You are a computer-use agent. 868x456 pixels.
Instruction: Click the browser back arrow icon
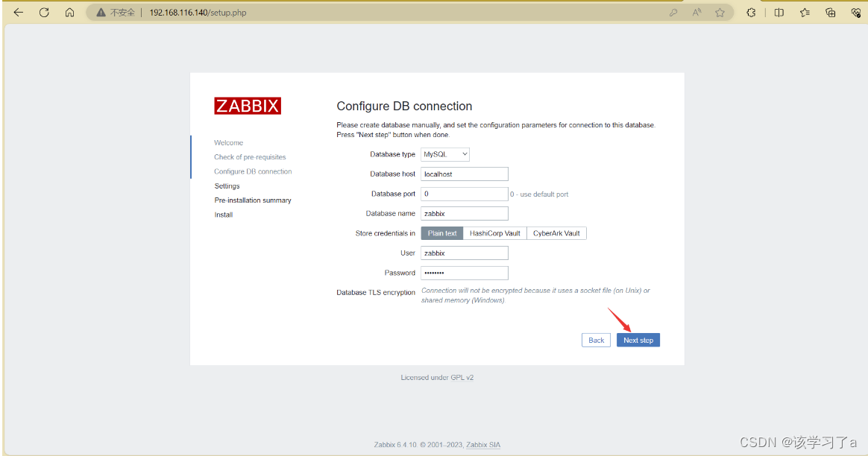(18, 12)
